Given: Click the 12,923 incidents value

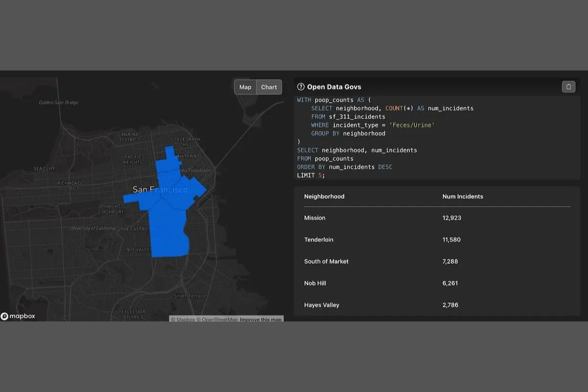Looking at the screenshot, I should click(452, 218).
